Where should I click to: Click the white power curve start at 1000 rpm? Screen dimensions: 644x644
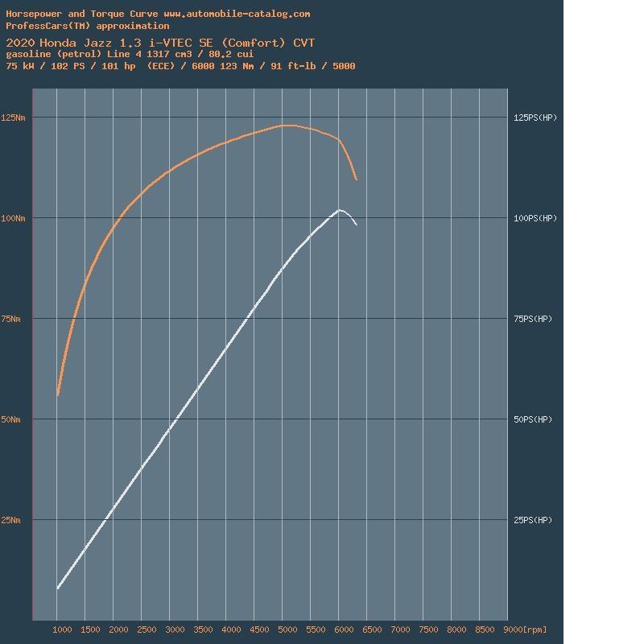pyautogui.click(x=58, y=588)
